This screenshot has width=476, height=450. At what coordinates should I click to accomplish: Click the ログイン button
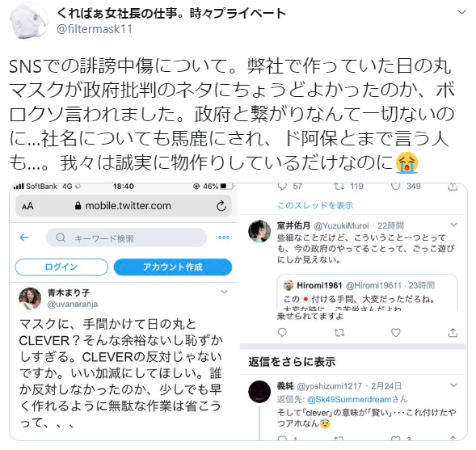coord(61,267)
